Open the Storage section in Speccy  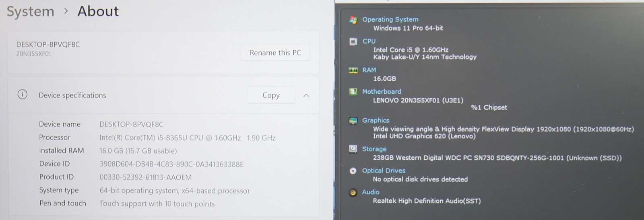[x=374, y=149]
